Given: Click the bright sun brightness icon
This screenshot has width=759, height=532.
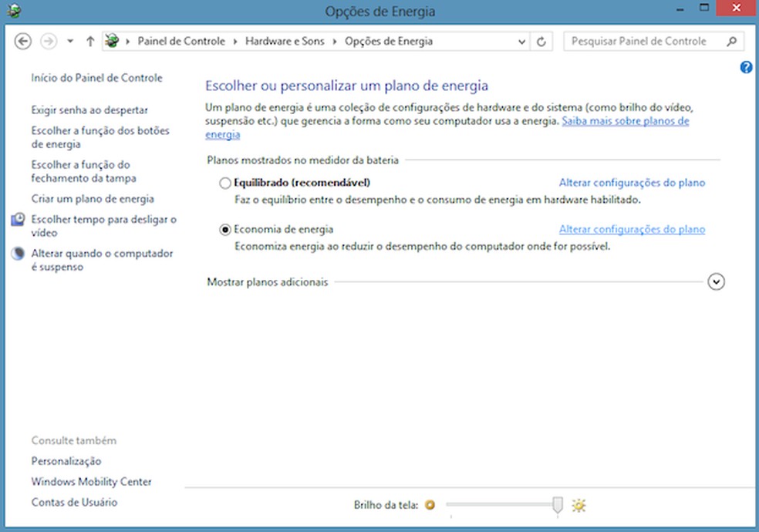Looking at the screenshot, I should click(579, 506).
